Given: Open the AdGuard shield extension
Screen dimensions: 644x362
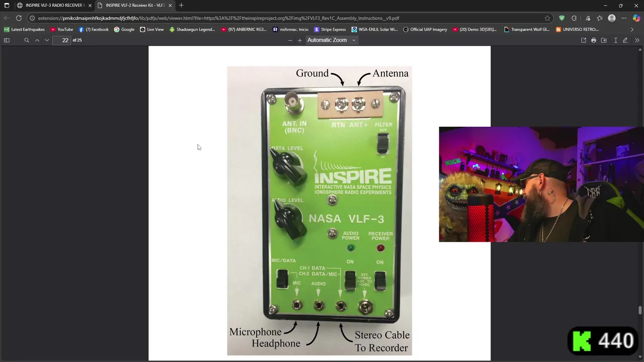Looking at the screenshot, I should click(562, 18).
